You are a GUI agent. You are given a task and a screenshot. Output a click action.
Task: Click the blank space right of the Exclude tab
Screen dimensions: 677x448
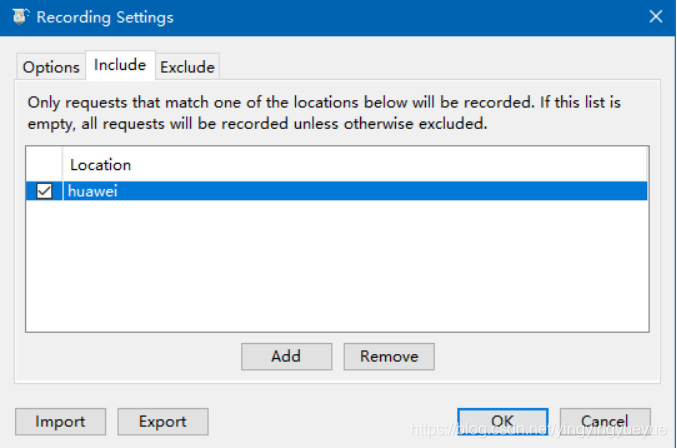(x=440, y=66)
